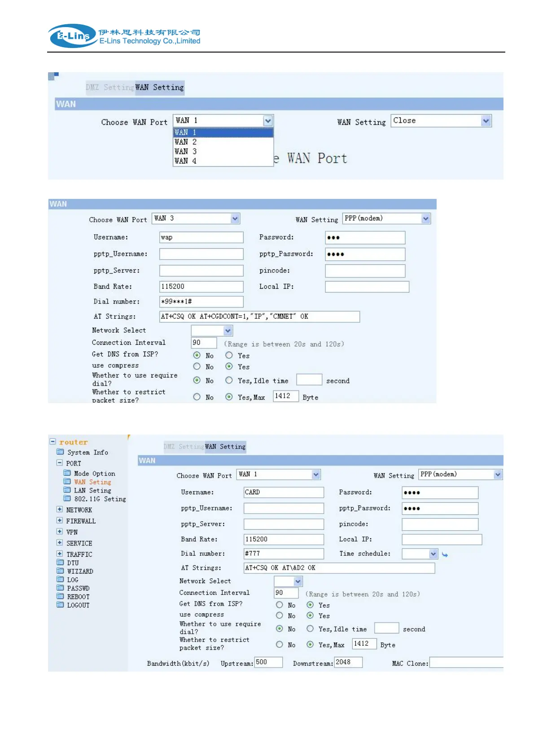Viewport: 534px width, 756px height.
Task: Click the AT Strings field with CMNET
Action: pyautogui.click(x=259, y=316)
